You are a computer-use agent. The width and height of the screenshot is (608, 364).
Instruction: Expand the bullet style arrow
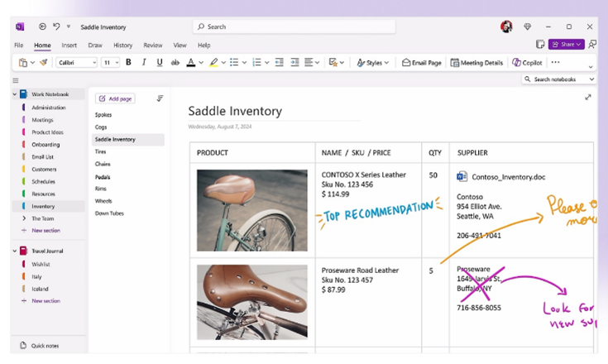244,62
